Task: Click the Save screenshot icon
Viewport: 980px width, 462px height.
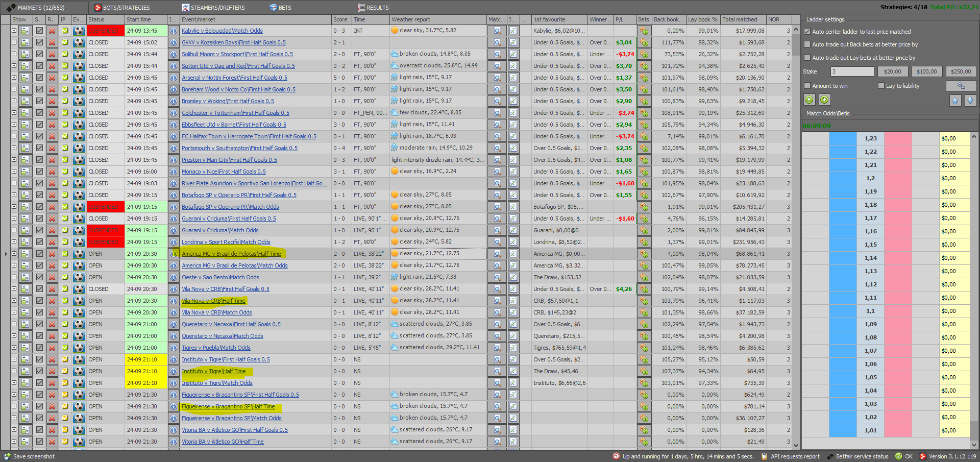Action: click(x=7, y=456)
